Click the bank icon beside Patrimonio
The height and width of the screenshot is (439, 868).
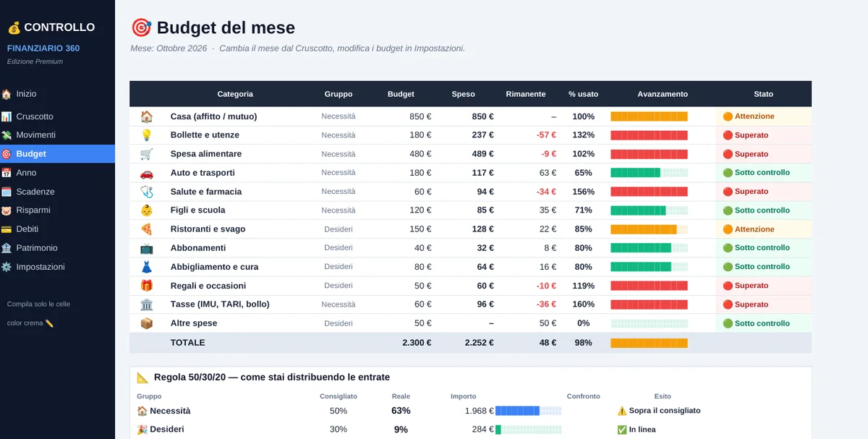(7, 248)
